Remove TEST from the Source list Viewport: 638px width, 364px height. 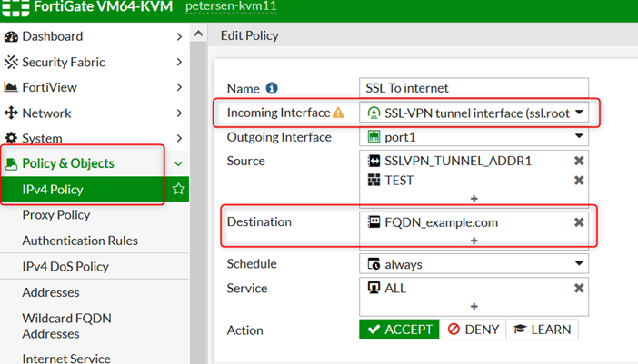coord(579,181)
